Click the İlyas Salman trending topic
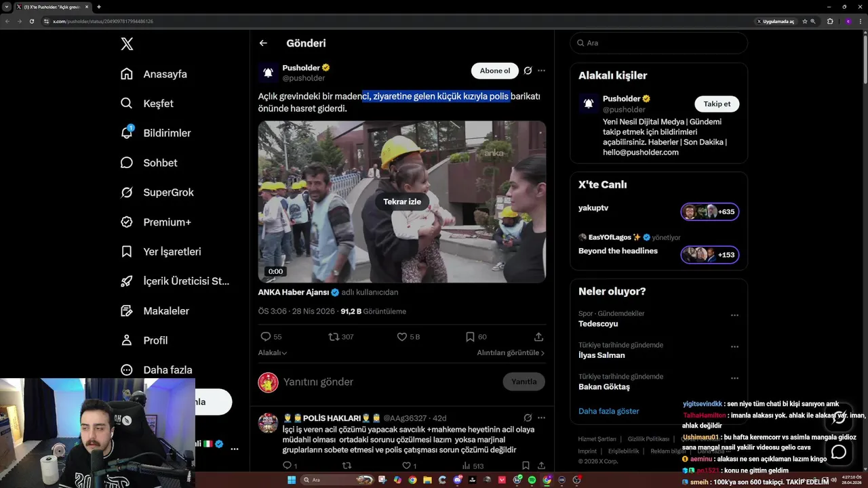Screen dimensions: 868x488 tap(601, 355)
